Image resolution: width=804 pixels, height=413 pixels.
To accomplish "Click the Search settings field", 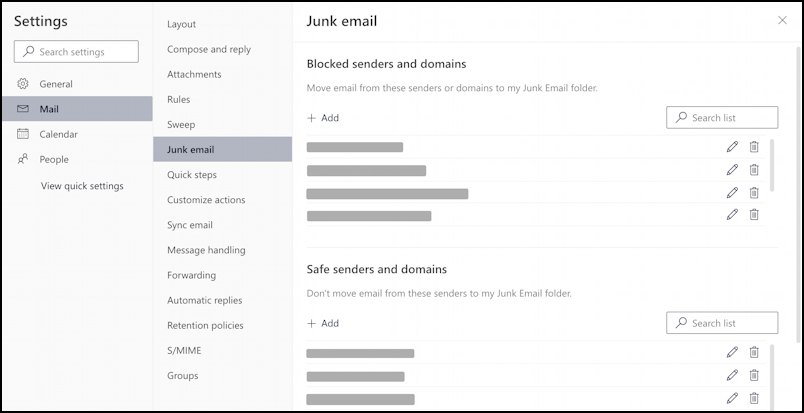I will click(x=75, y=52).
